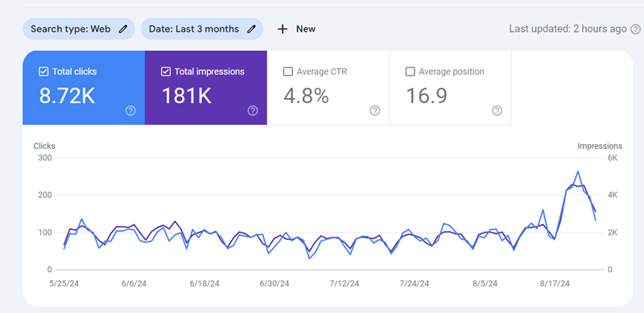644x313 pixels.
Task: Open the Search type: Web filter chip
Action: [x=78, y=29]
